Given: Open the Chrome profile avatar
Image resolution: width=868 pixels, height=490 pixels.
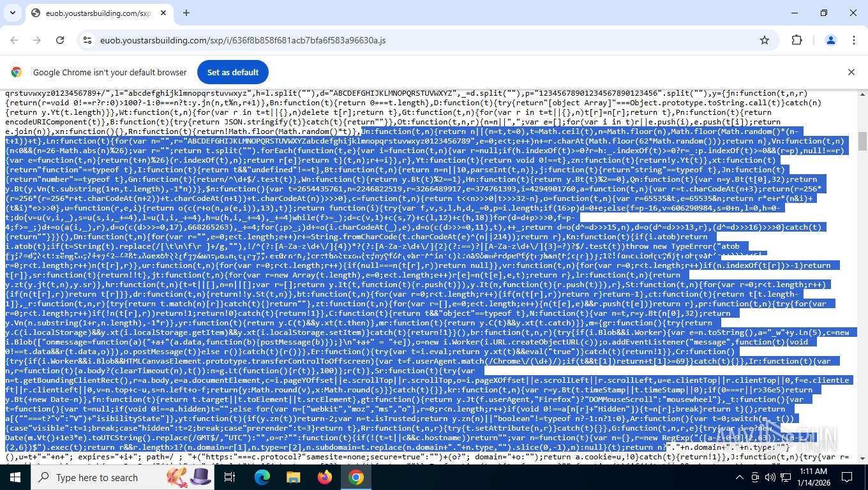Looking at the screenshot, I should 831,40.
